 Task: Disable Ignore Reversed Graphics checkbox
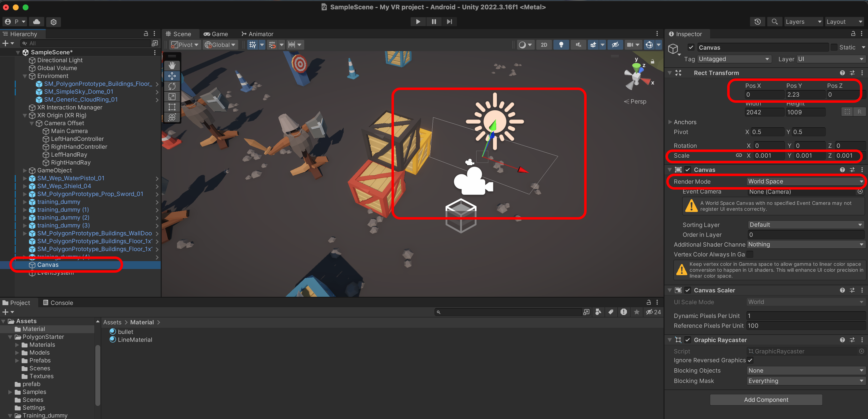coord(750,360)
